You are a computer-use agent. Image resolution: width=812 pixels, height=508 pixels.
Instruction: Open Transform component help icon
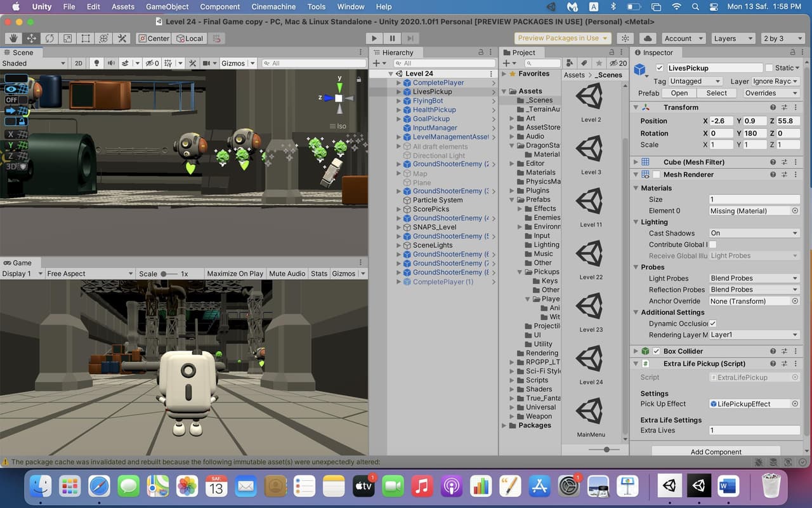(773, 107)
